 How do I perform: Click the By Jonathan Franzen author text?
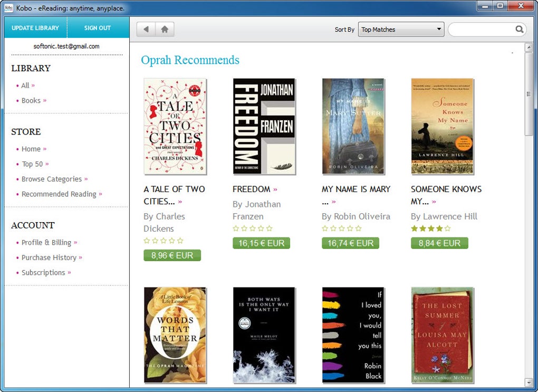(257, 210)
